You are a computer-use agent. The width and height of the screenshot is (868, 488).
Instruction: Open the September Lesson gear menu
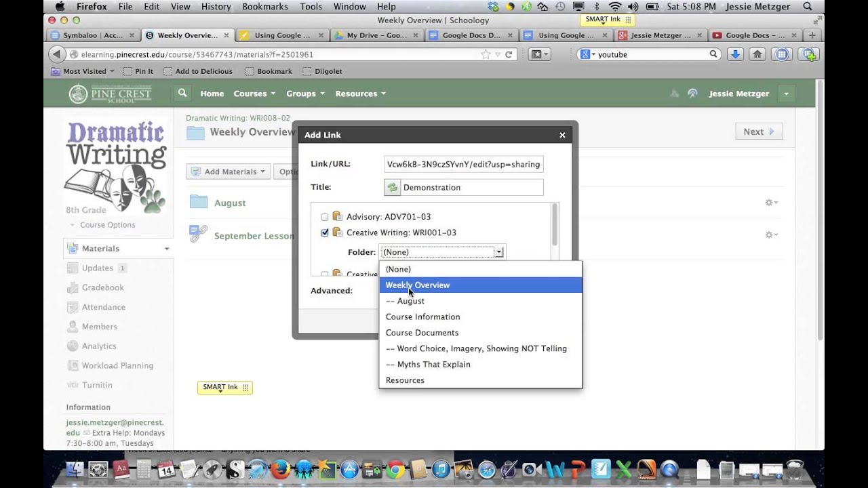pos(771,235)
